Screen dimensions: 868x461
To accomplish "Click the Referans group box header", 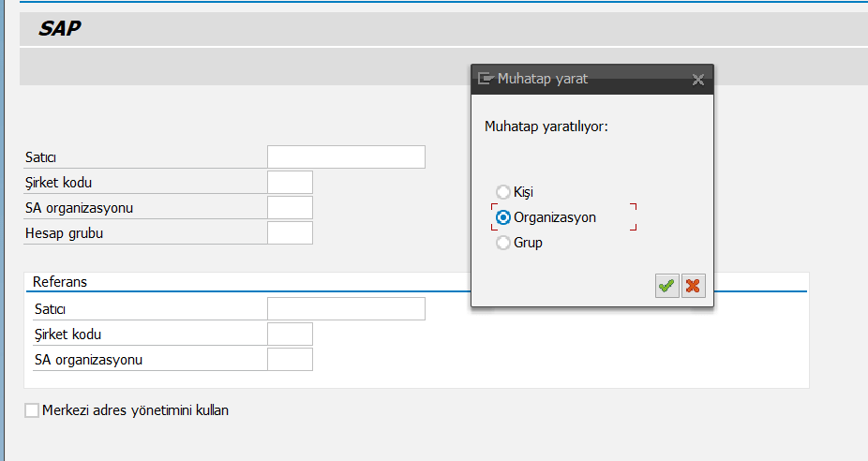I will pos(60,281).
